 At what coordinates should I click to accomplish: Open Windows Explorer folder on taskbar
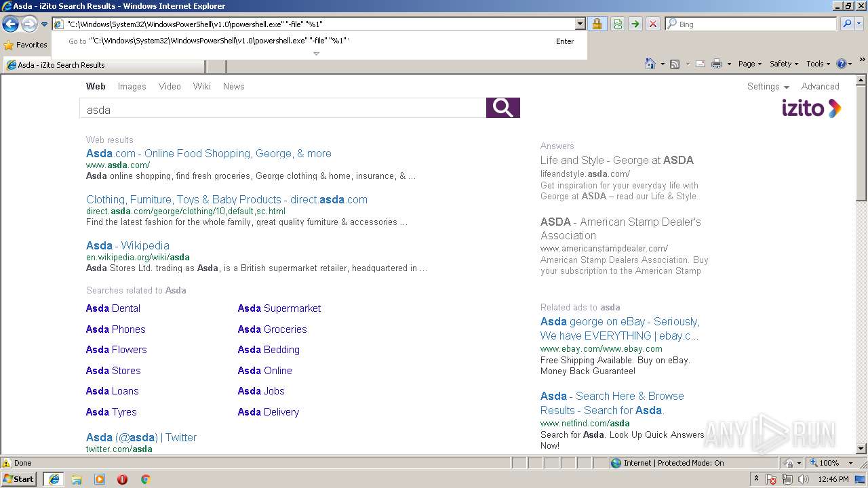pos(77,479)
